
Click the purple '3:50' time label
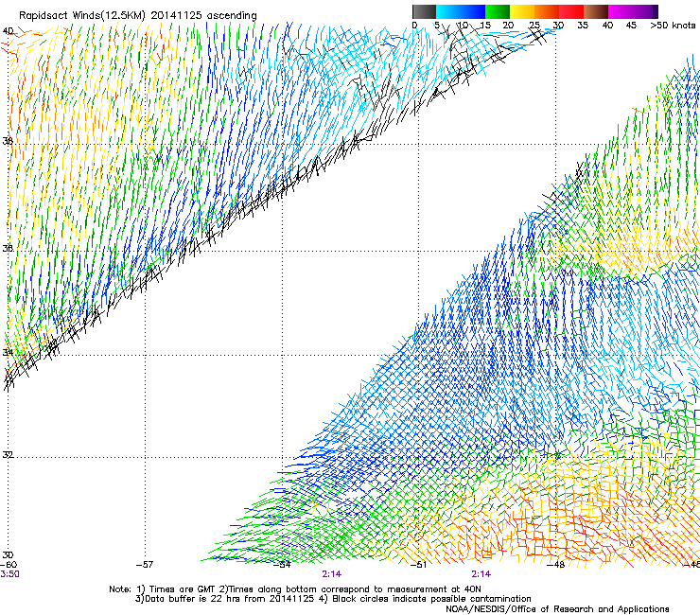[x=9, y=574]
